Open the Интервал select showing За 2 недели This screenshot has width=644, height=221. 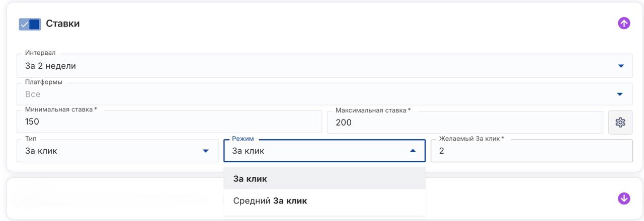click(x=302, y=66)
